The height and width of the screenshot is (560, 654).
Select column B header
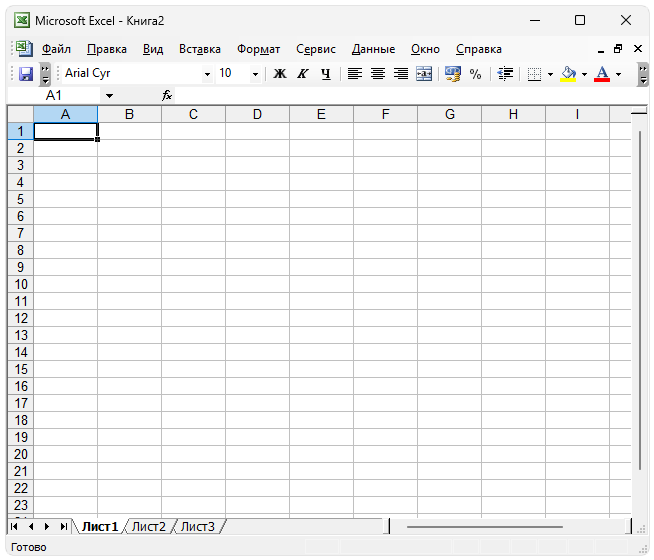129,114
